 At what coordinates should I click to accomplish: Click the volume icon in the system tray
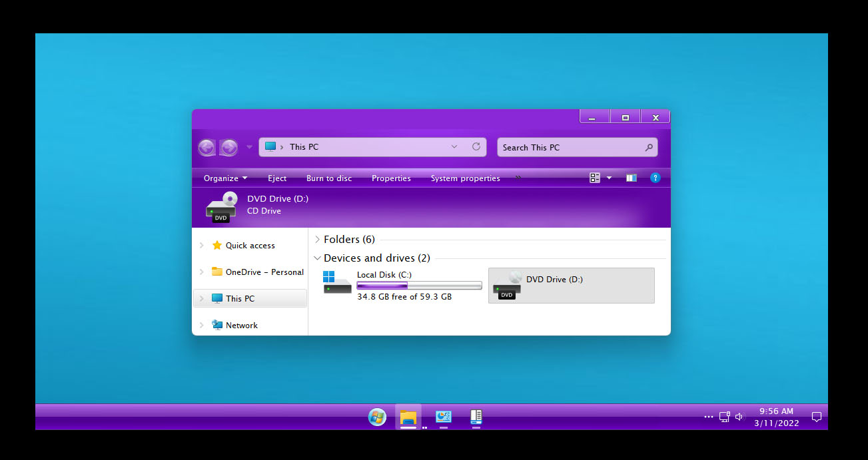coord(739,417)
